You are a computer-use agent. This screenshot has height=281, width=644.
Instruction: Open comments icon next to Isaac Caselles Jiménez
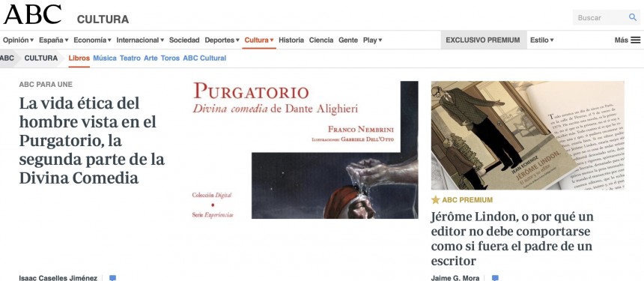pos(112,278)
